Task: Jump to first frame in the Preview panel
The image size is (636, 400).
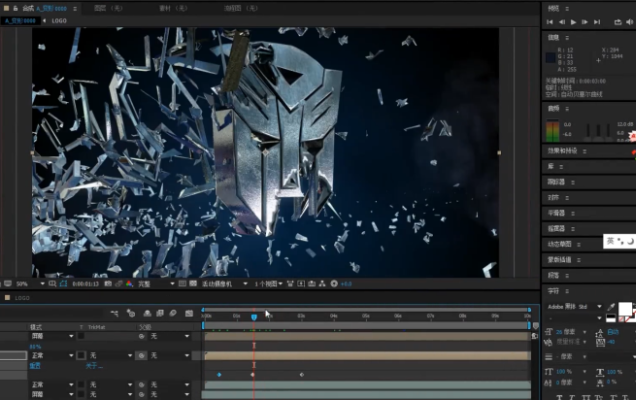Action: 551,21
